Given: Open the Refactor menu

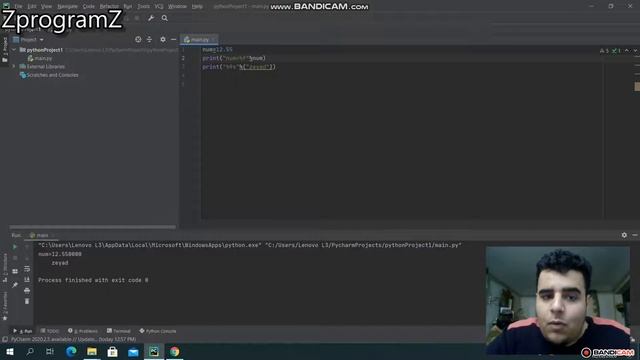Looking at the screenshot, I should (x=109, y=7).
